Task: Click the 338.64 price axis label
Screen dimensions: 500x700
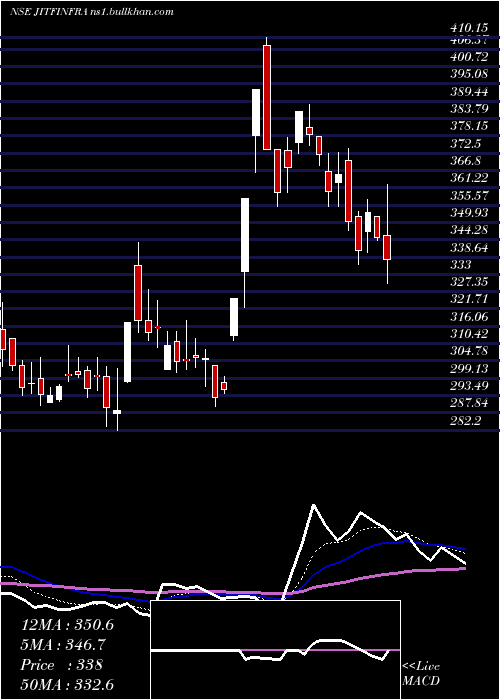Action: point(469,248)
